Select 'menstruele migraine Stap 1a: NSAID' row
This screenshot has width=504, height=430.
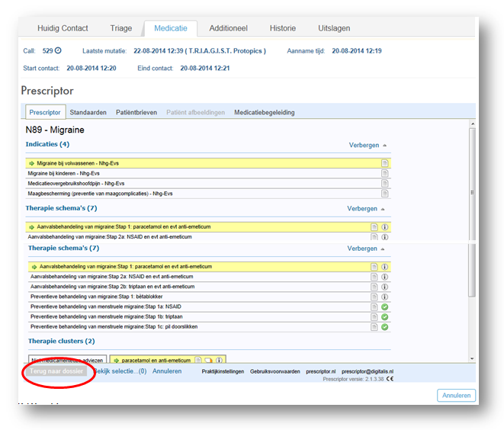coord(209,306)
